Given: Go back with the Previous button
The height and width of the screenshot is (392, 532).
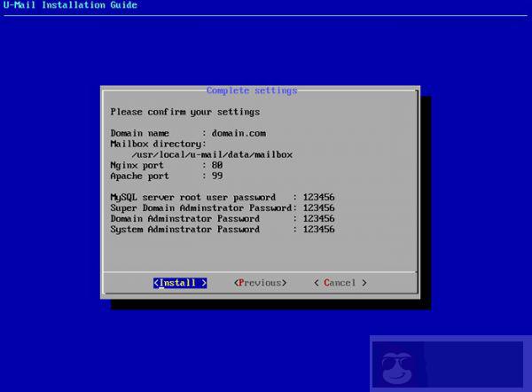Looking at the screenshot, I should (x=260, y=283).
